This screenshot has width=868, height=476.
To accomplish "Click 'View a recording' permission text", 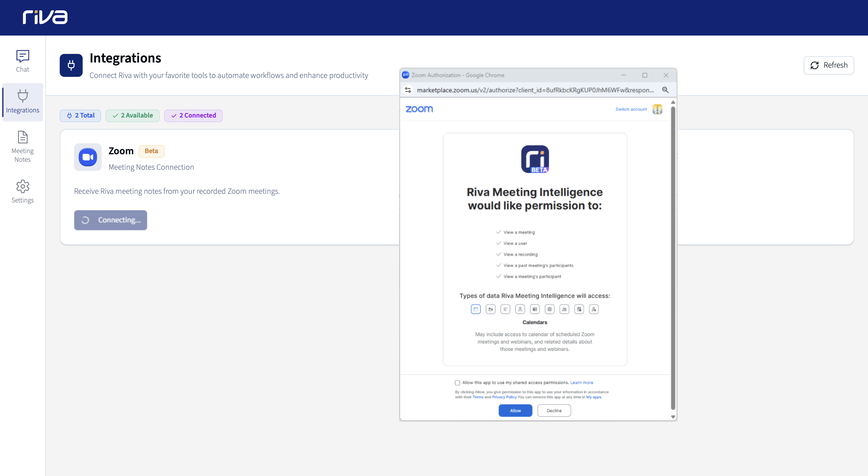I will [521, 255].
